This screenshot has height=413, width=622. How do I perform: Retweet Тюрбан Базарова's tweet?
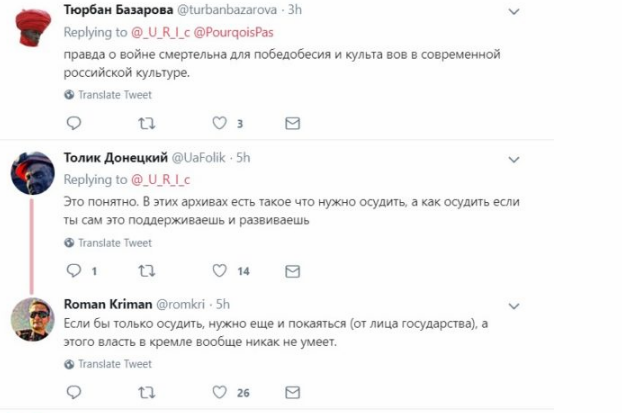coord(146,123)
